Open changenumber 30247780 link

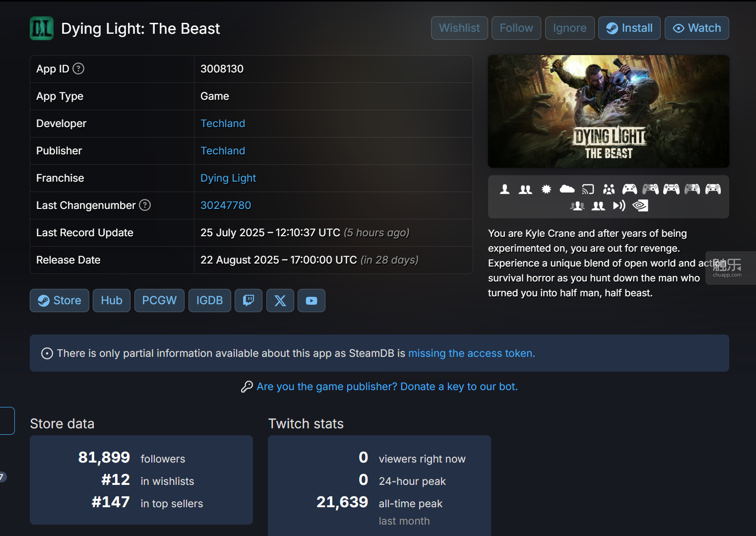tap(226, 205)
